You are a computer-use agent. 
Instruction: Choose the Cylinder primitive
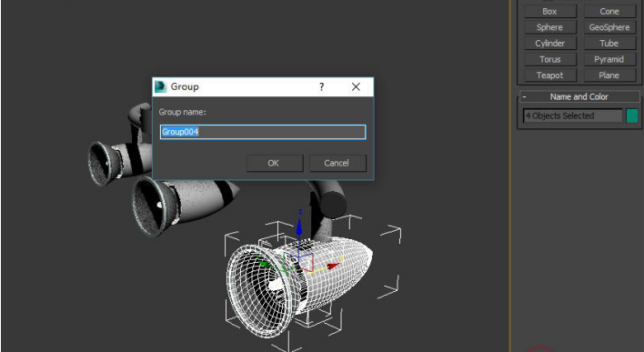point(550,44)
